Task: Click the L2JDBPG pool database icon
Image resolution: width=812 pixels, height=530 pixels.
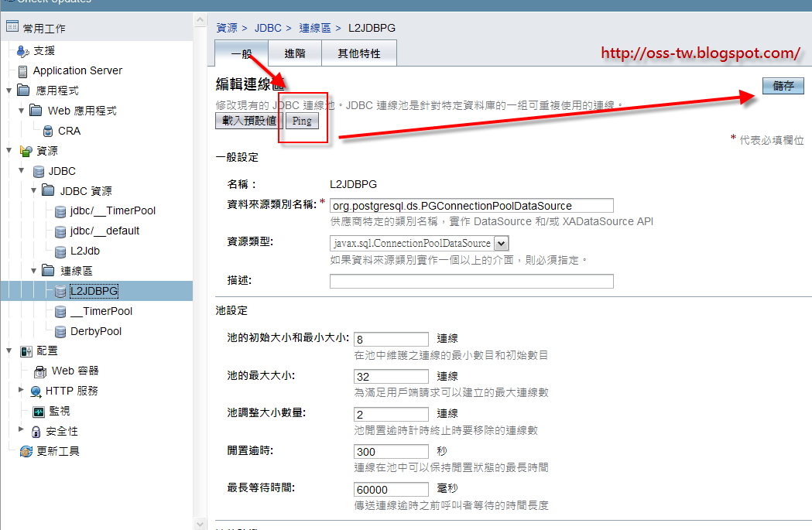Action: (x=60, y=292)
